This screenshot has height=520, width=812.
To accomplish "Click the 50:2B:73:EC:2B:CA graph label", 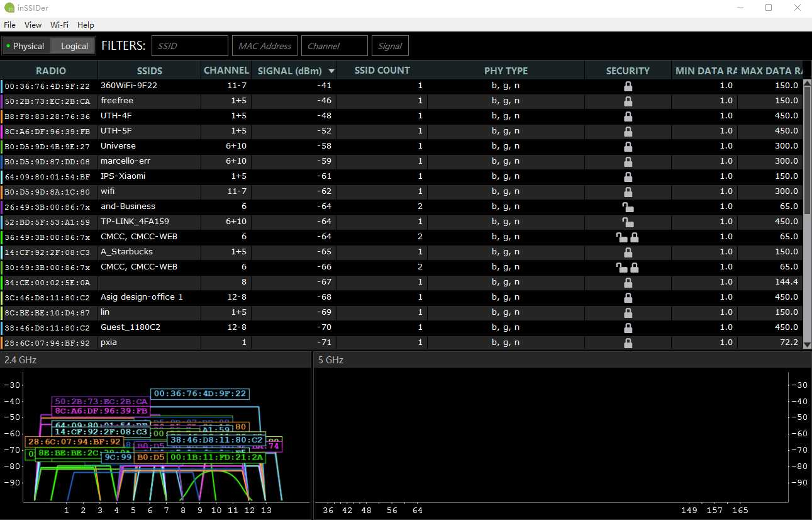I will point(101,402).
